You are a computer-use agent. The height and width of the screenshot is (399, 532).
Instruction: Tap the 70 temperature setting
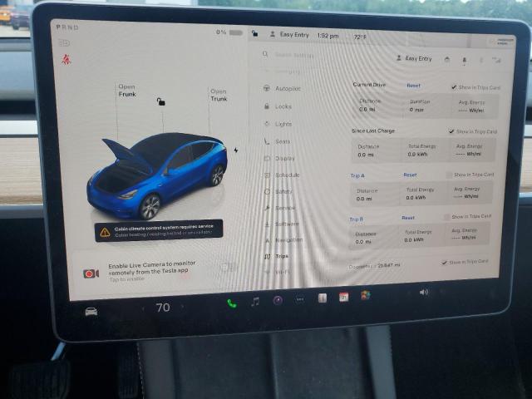pyautogui.click(x=163, y=308)
